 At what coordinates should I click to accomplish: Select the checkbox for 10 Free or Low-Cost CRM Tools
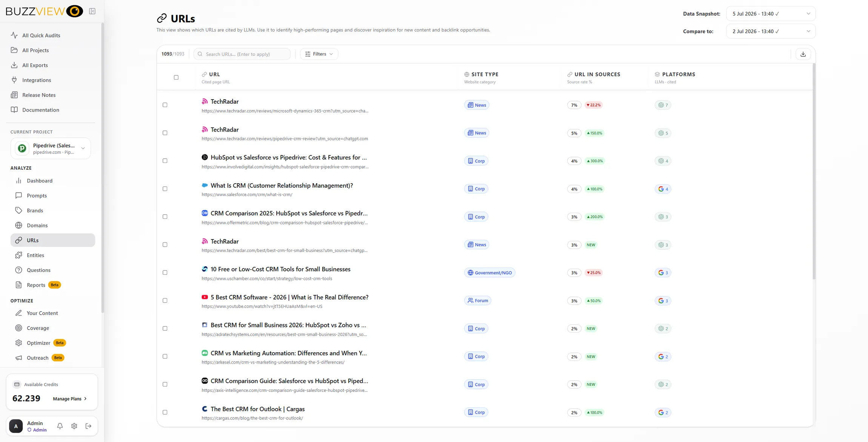click(165, 272)
